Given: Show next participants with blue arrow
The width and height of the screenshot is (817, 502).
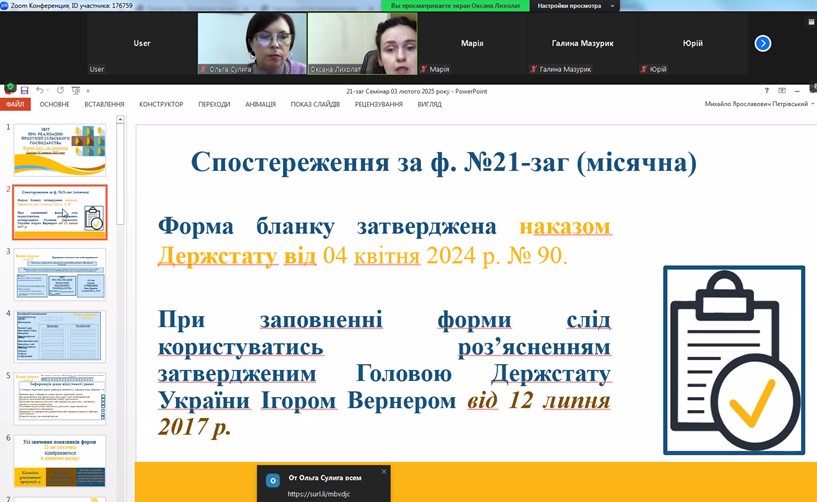Looking at the screenshot, I should coord(763,43).
